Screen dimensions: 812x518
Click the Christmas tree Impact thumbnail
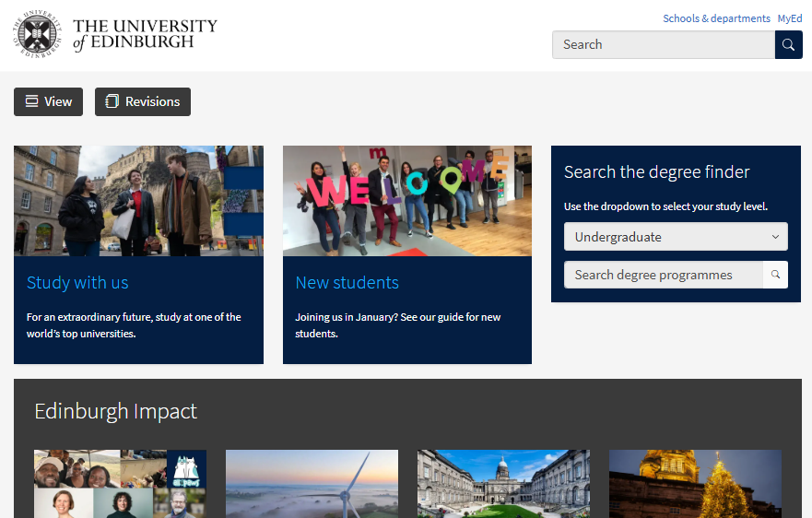pyautogui.click(x=695, y=484)
